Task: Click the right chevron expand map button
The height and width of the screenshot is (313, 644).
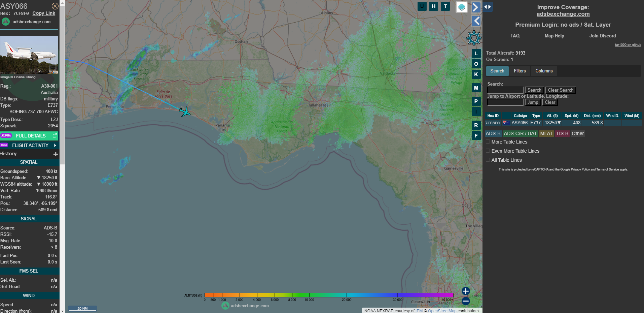Action: pyautogui.click(x=475, y=7)
